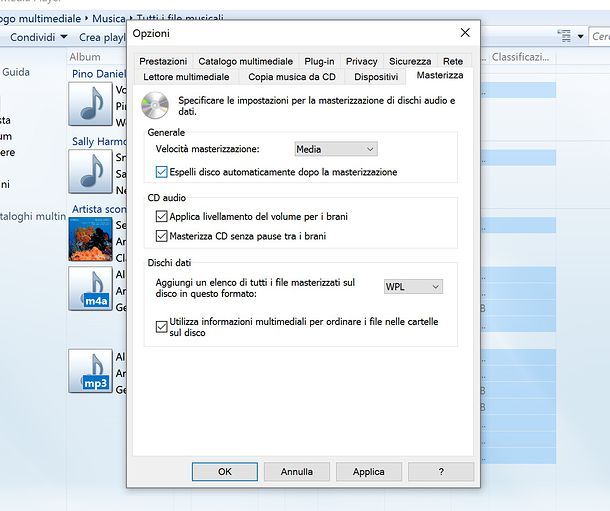This screenshot has height=511, width=610.
Task: Open Condividi menu in Media Player
Action: click(39, 37)
